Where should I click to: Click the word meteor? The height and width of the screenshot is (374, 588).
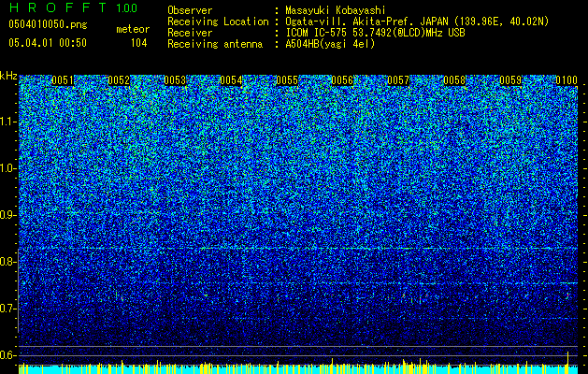tap(133, 29)
